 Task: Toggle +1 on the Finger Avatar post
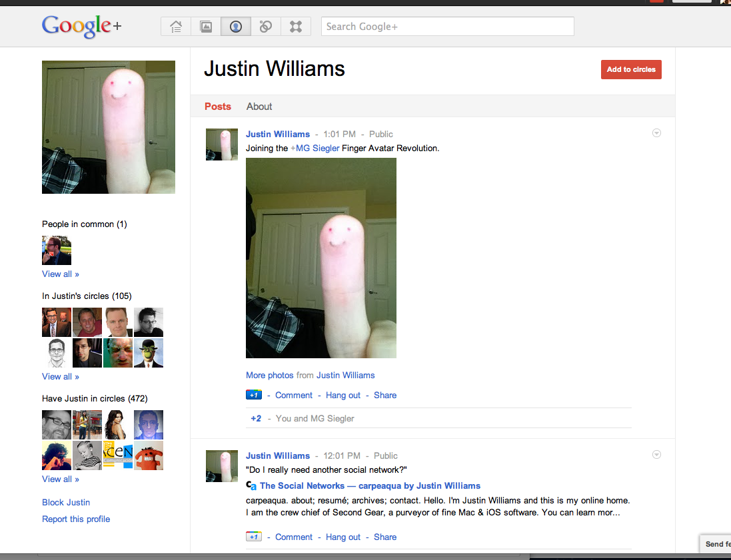pos(254,395)
